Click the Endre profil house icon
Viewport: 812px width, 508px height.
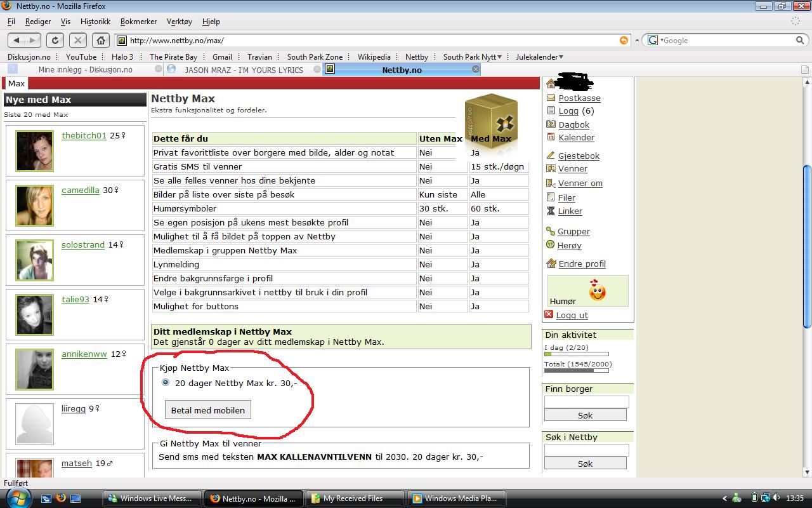click(x=551, y=264)
